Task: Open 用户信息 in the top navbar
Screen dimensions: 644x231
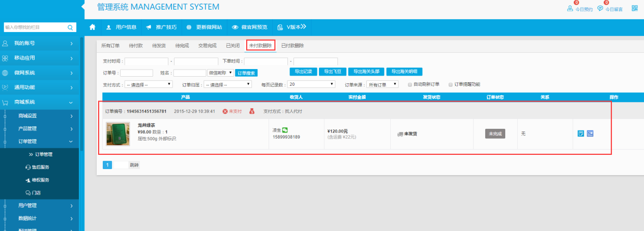Action: [122, 27]
